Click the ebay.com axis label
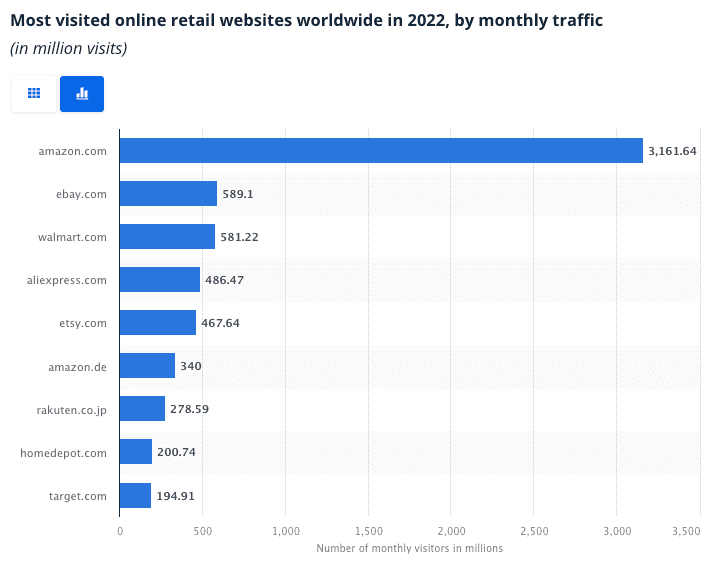The image size is (724, 572). tap(81, 194)
